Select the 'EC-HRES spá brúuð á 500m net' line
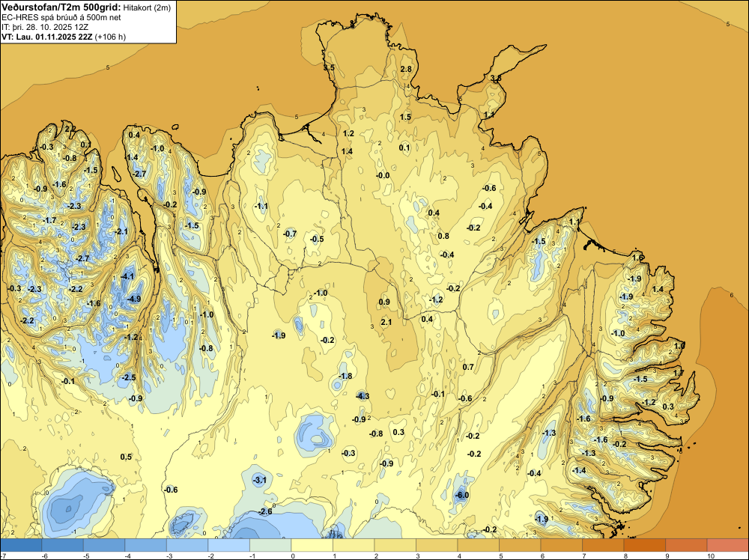The image size is (749, 560). coord(61,17)
